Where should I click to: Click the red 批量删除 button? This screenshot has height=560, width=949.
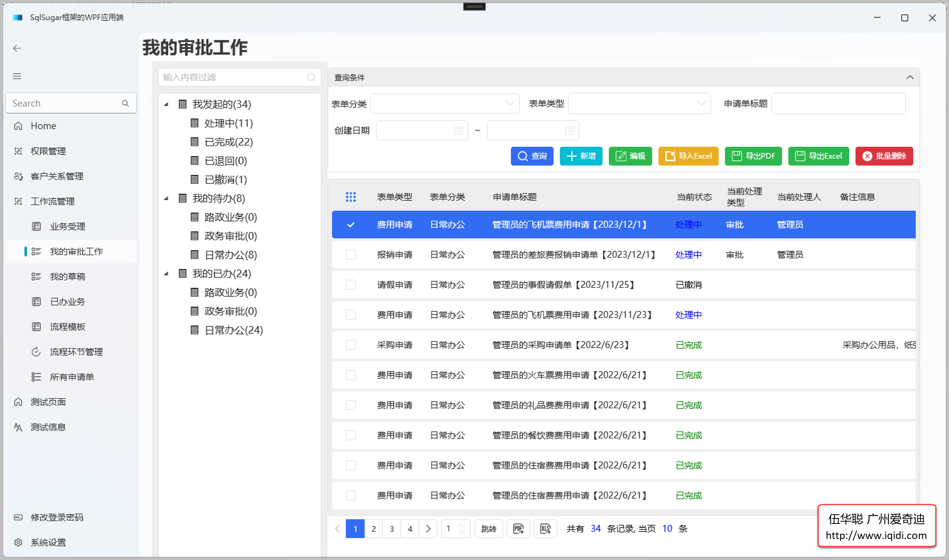point(884,156)
